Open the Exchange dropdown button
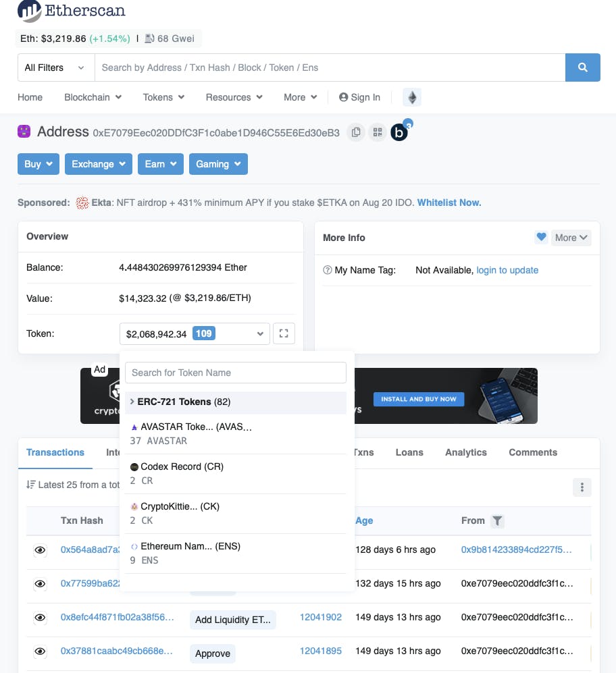 click(99, 164)
